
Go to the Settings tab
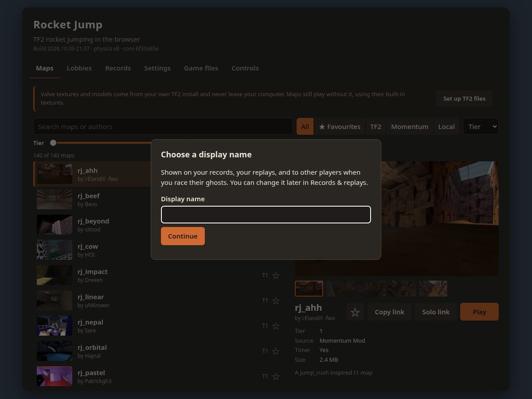point(157,68)
